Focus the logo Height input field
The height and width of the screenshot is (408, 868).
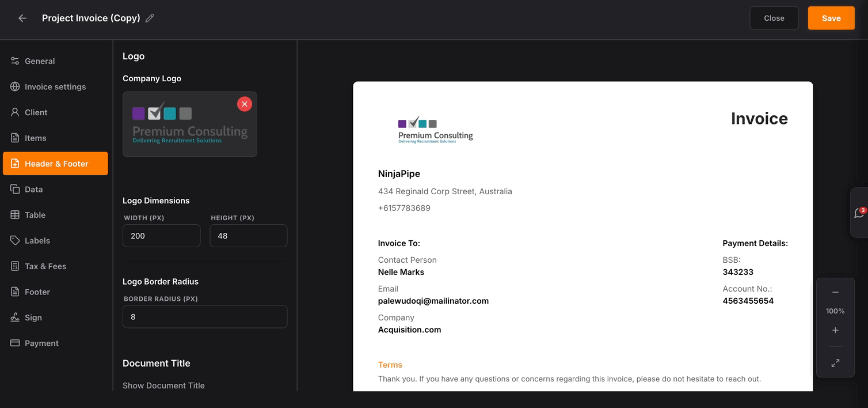[248, 236]
